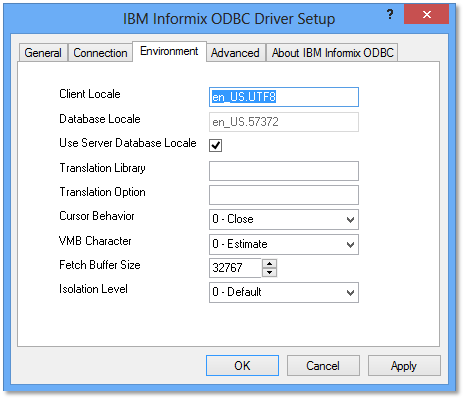Open the VMB Character dropdown

[x=284, y=244]
